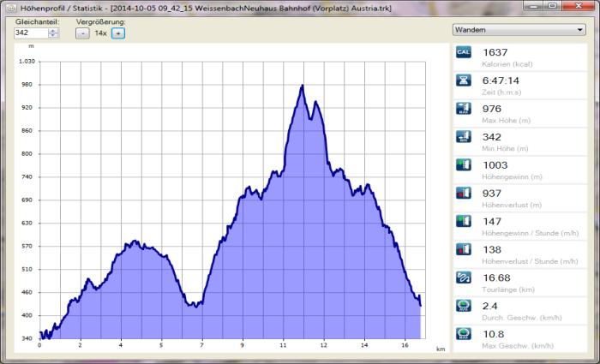Click the window icon in title bar
This screenshot has height=364, width=600.
pos(10,8)
